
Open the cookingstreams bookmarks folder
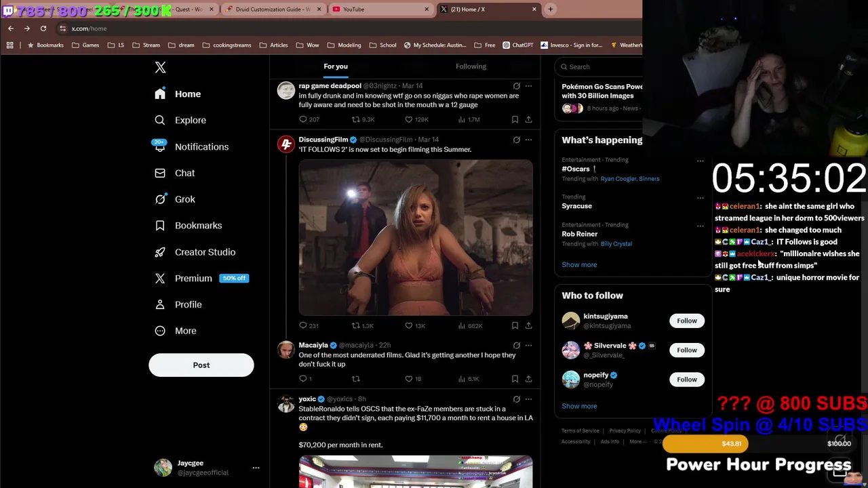226,45
